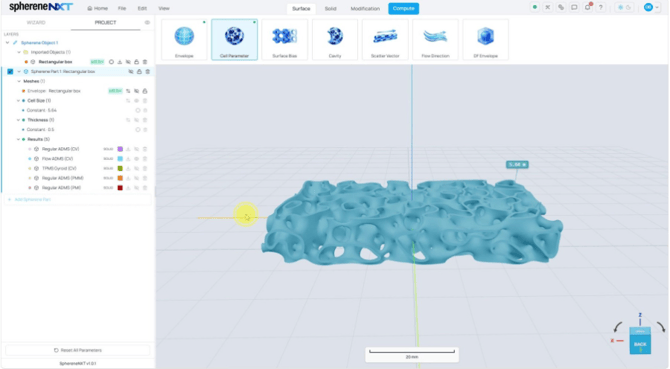
Task: Switch to the WIZARD tab
Action: coord(36,23)
